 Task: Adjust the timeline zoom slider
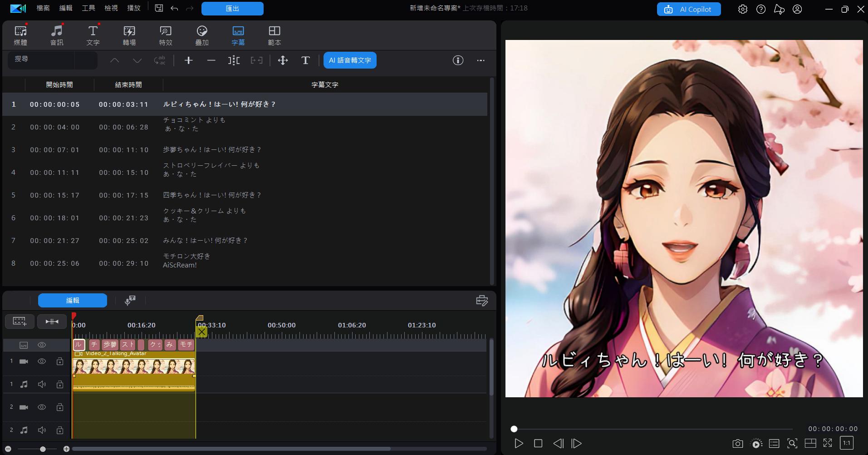point(43,449)
